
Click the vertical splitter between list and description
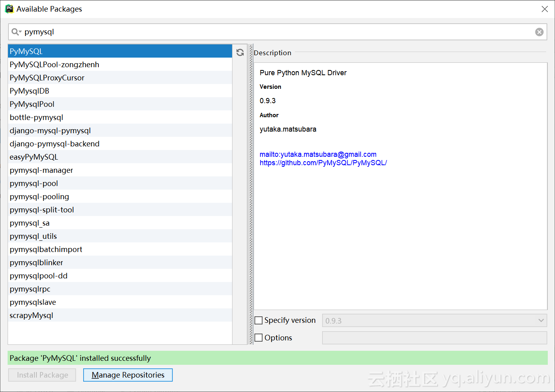tap(251, 194)
